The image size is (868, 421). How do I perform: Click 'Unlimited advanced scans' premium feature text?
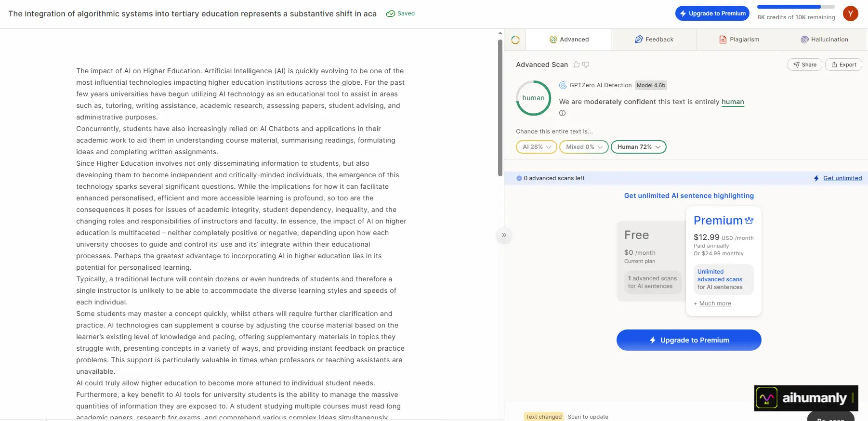click(720, 276)
